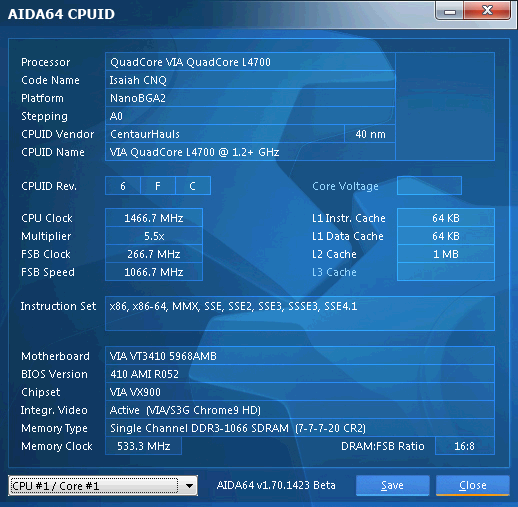Click the Chipset VIA VX900 field

point(300,392)
